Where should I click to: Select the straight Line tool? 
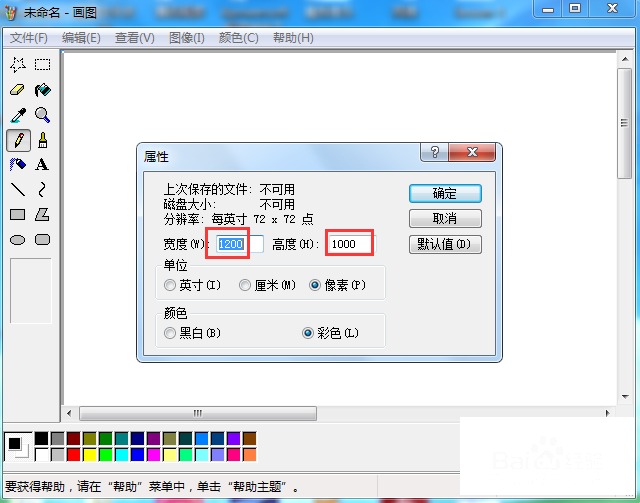(18, 190)
